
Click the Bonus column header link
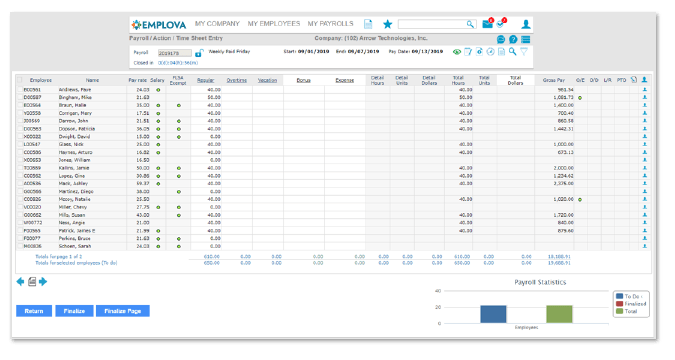pyautogui.click(x=303, y=81)
